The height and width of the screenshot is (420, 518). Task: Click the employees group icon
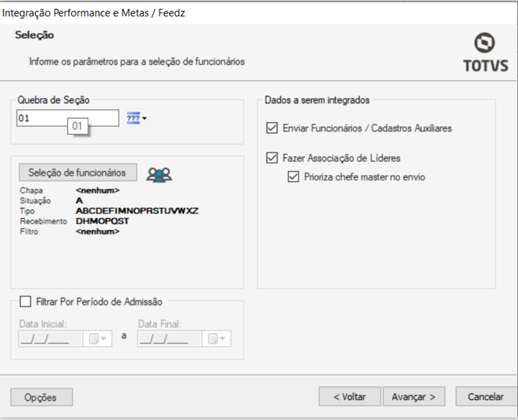pos(159,175)
